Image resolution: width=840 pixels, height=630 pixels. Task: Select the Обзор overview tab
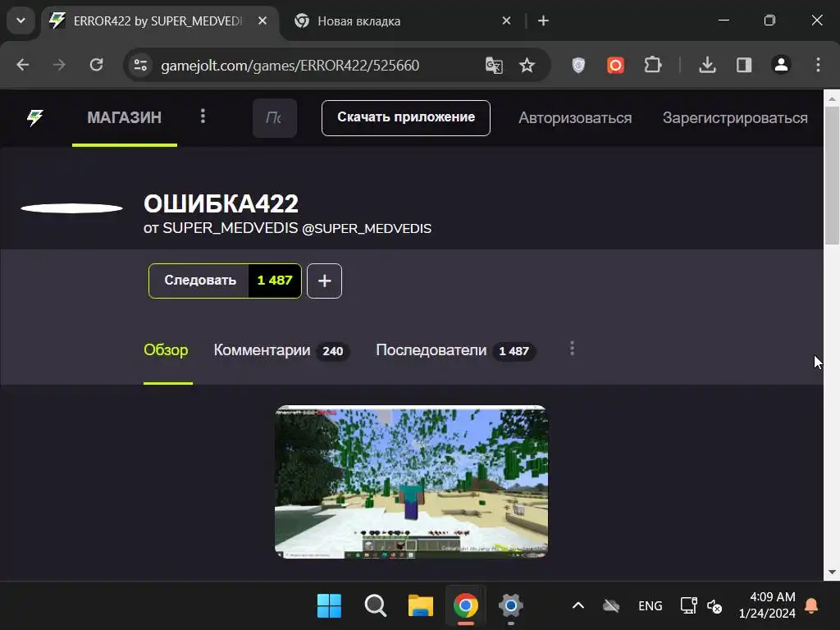tap(166, 349)
